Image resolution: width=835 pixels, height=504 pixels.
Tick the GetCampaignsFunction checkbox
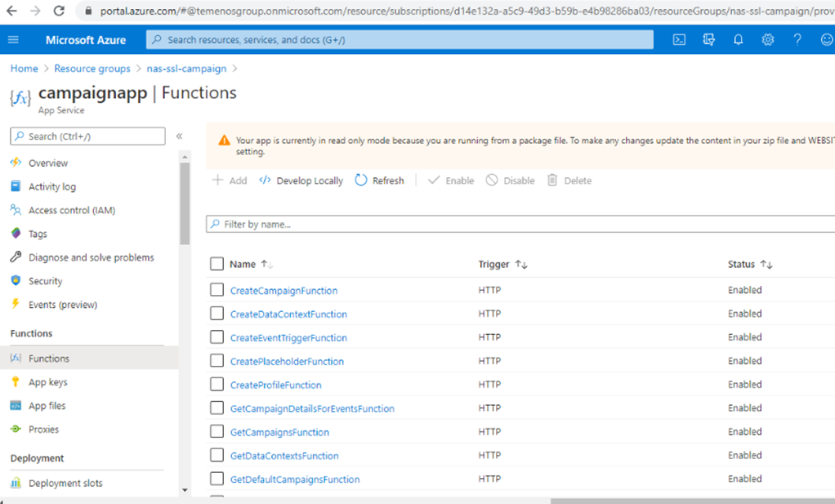(217, 432)
